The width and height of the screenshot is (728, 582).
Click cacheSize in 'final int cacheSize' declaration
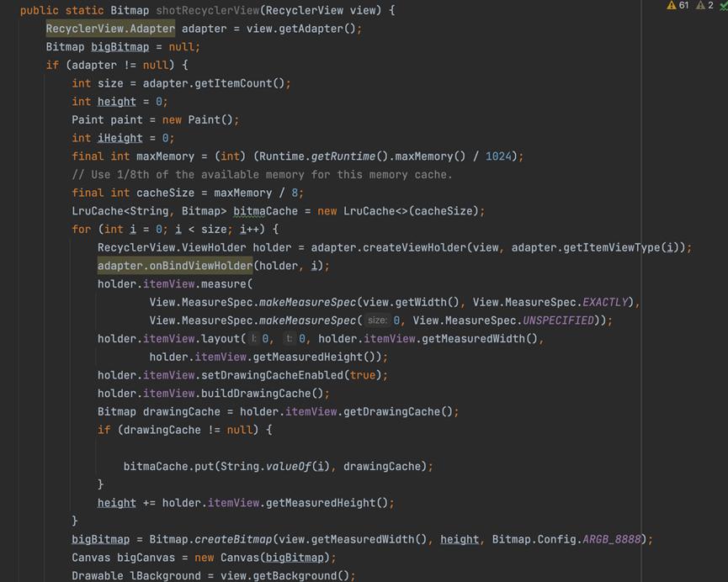coord(165,193)
